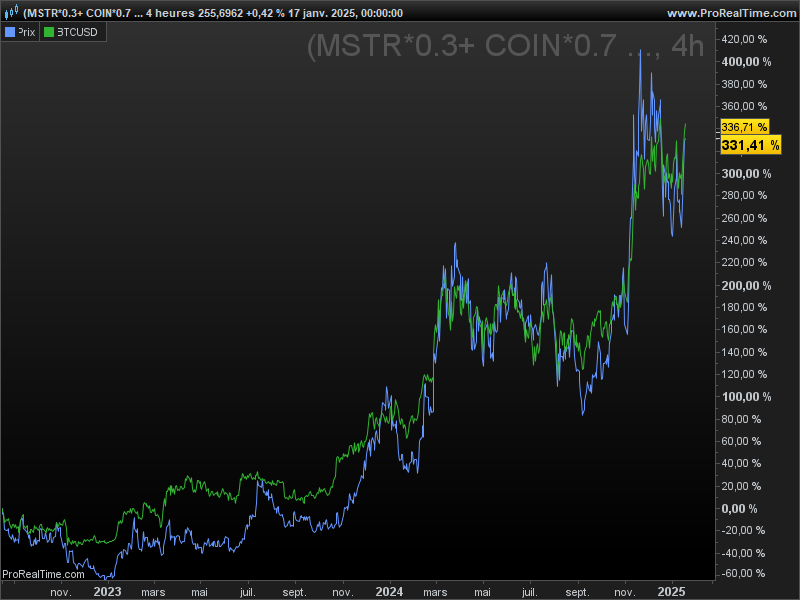Click the 120,00 % axis label

[x=744, y=374]
